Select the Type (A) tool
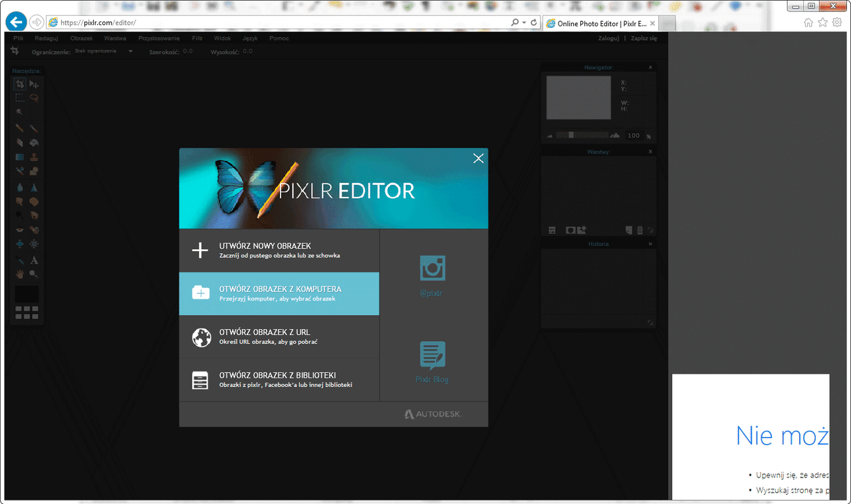The width and height of the screenshot is (851, 504). (x=34, y=261)
